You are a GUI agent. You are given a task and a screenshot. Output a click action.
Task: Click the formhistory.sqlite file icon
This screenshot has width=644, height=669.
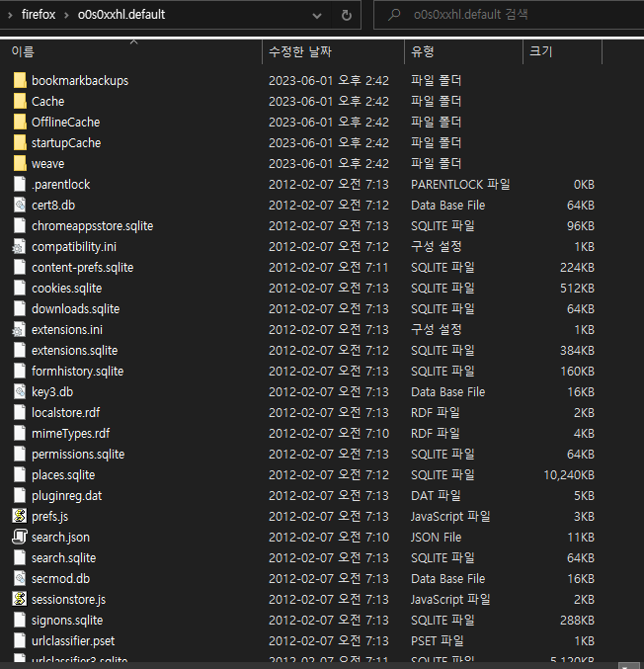click(x=20, y=372)
